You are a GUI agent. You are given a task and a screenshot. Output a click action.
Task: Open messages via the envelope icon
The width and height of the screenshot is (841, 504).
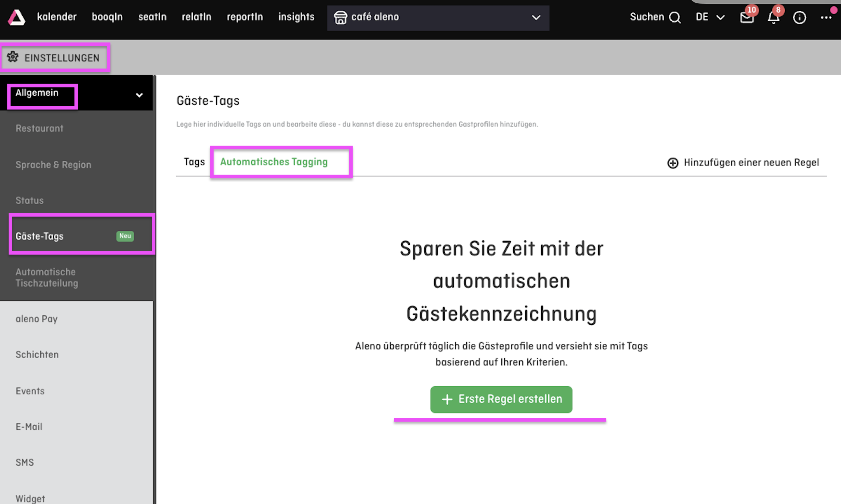coord(747,17)
